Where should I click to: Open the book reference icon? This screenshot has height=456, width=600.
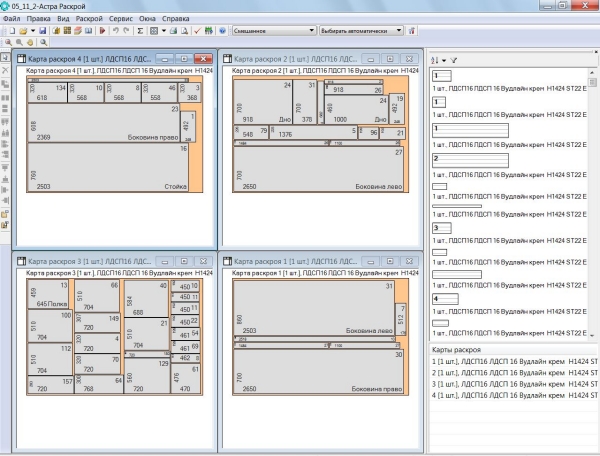pos(88,31)
